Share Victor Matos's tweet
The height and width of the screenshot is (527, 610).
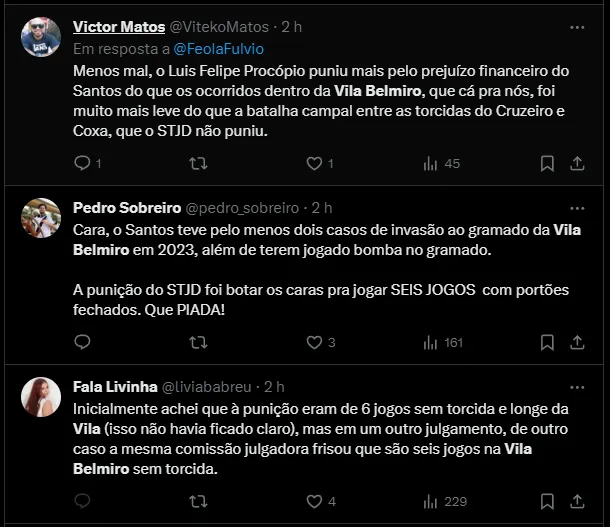581,163
